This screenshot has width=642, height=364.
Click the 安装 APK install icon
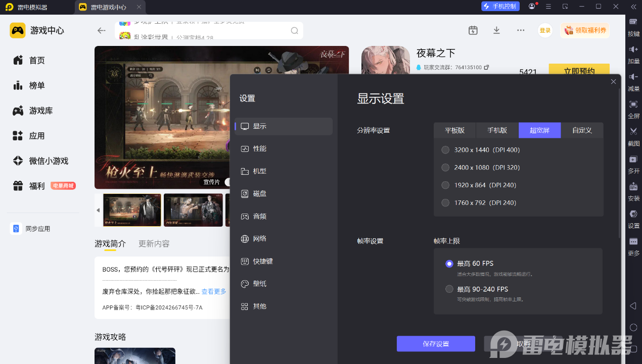tap(633, 186)
